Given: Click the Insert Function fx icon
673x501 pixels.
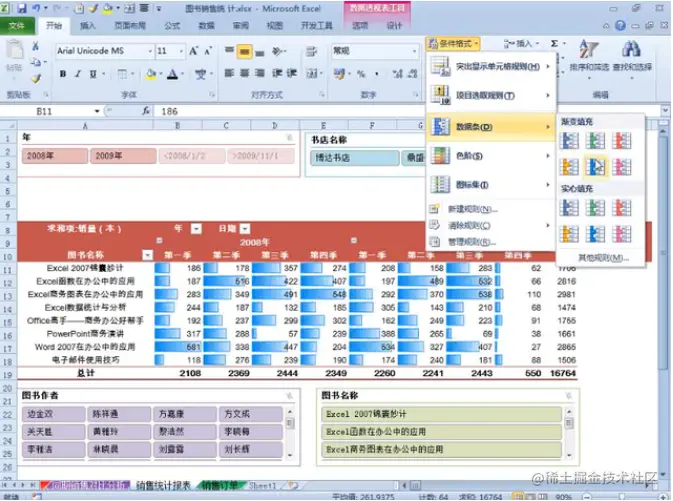Looking at the screenshot, I should (146, 111).
